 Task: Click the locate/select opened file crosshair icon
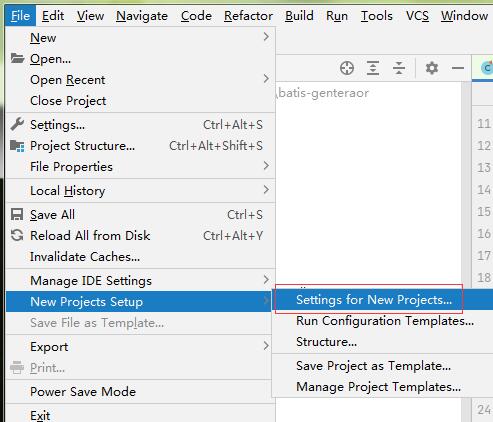pyautogui.click(x=347, y=68)
